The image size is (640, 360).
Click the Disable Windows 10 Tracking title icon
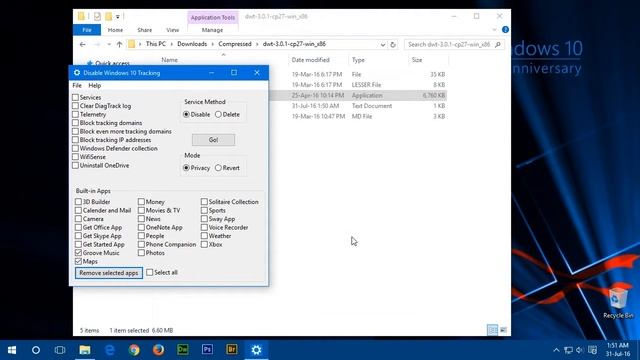tap(77, 73)
